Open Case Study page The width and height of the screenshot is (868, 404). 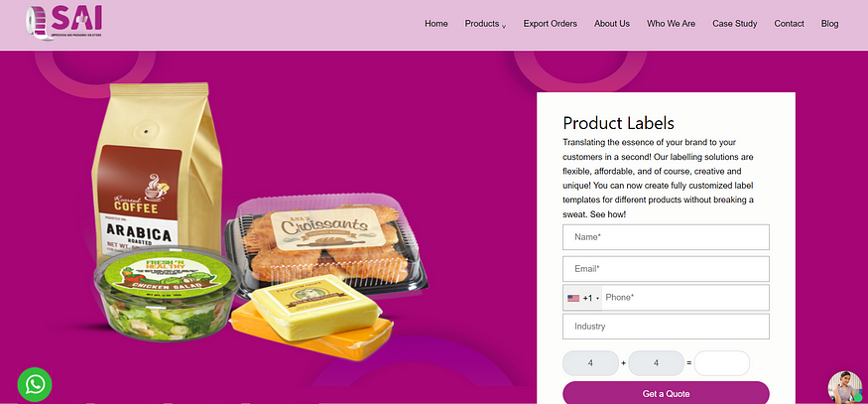click(x=735, y=24)
